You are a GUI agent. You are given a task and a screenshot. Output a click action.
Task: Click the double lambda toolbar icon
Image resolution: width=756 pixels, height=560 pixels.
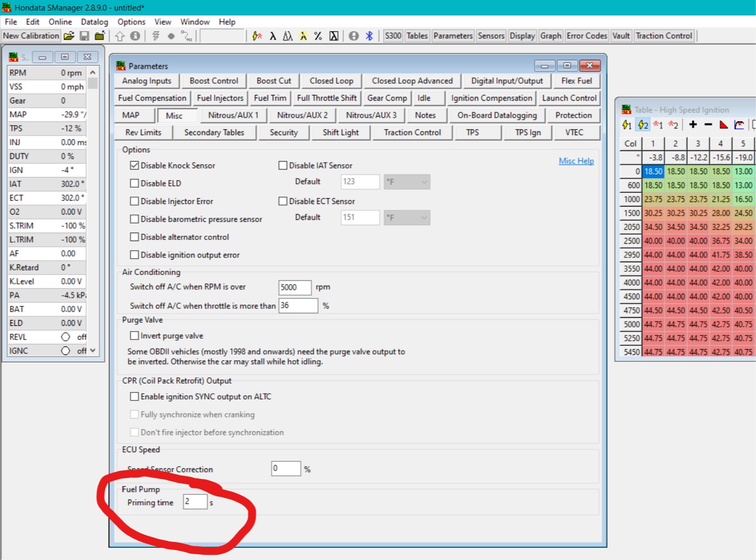coord(288,36)
